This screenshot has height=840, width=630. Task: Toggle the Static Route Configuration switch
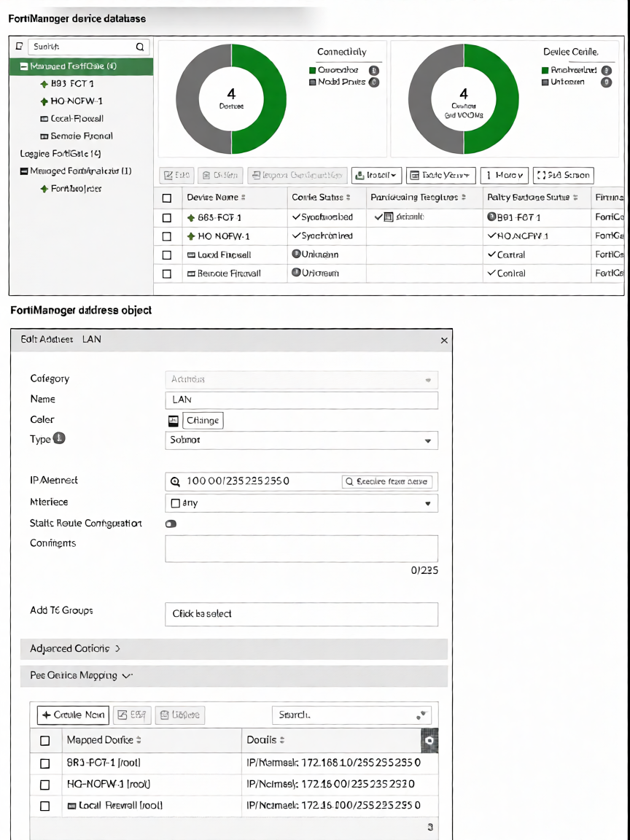[171, 524]
